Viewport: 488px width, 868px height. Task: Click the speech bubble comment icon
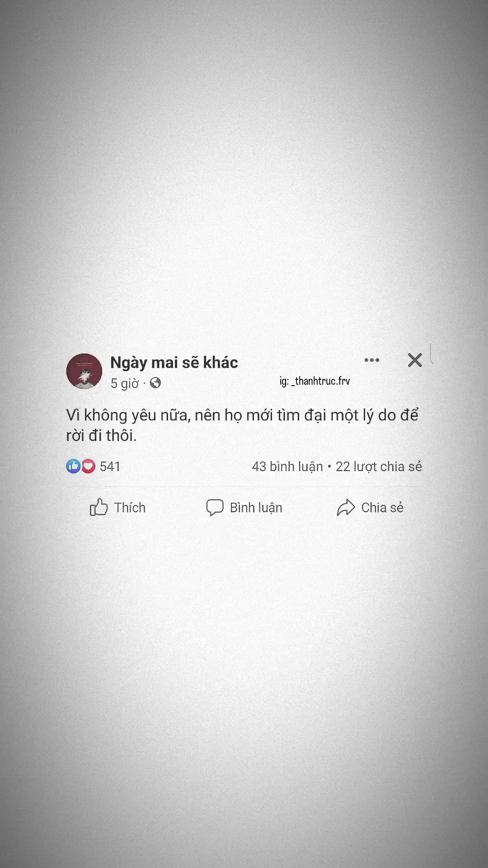click(215, 507)
